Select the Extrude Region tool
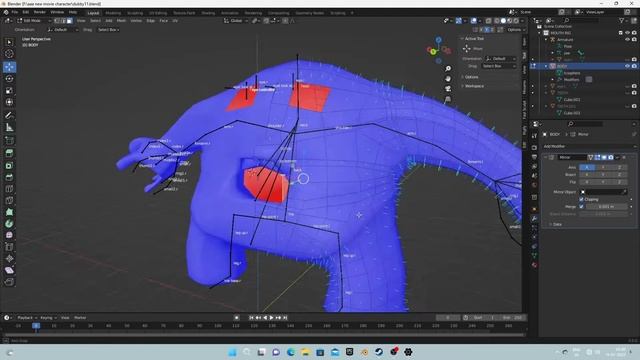 pos(9,153)
